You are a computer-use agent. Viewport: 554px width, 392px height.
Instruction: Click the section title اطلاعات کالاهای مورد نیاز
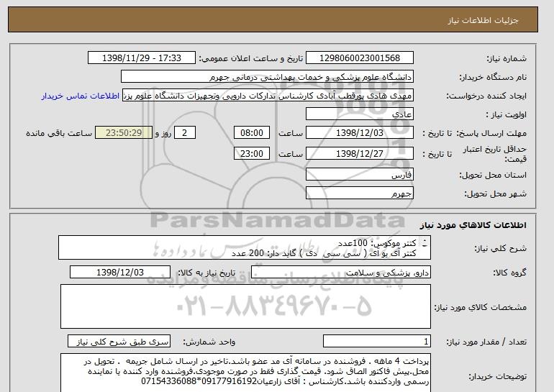pos(473,225)
